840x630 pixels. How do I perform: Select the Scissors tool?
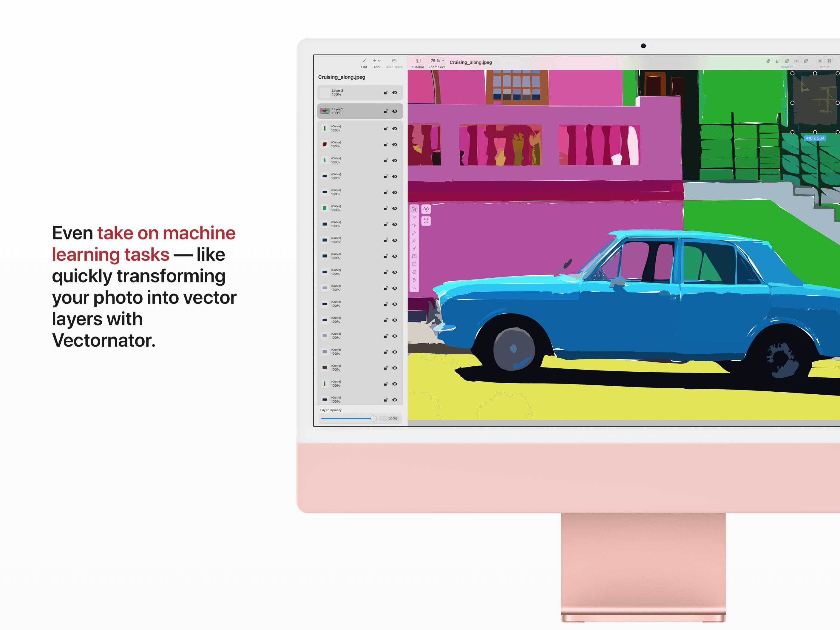[x=414, y=225]
